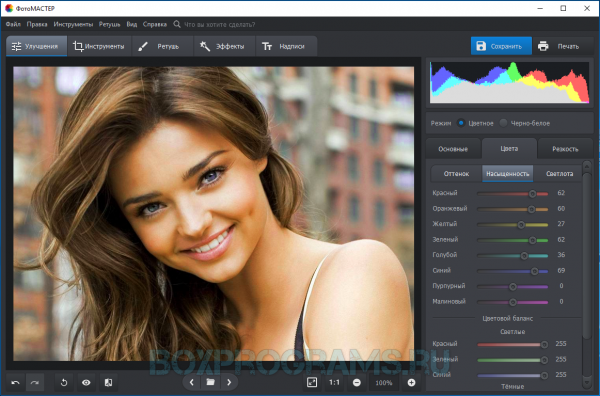Open the before/after compare icon

click(108, 382)
